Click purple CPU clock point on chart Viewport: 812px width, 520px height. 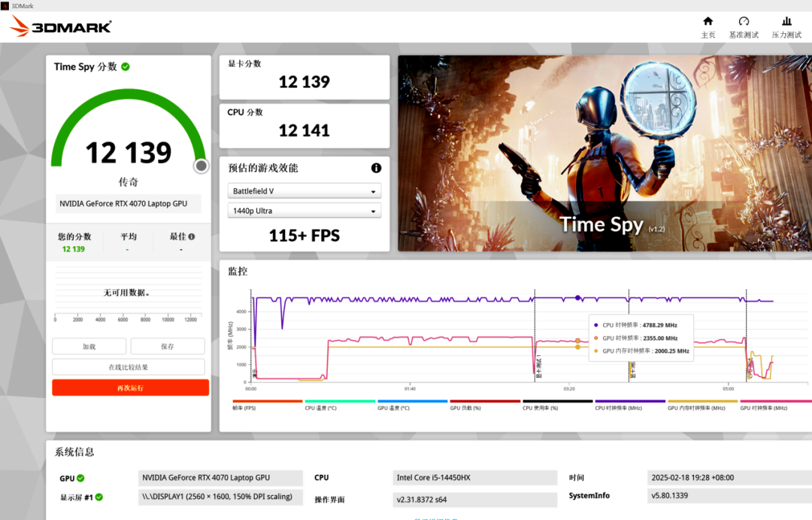click(x=578, y=298)
